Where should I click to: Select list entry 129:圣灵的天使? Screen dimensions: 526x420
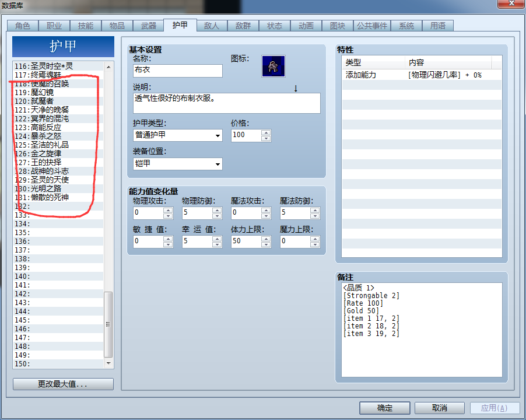[x=58, y=180]
